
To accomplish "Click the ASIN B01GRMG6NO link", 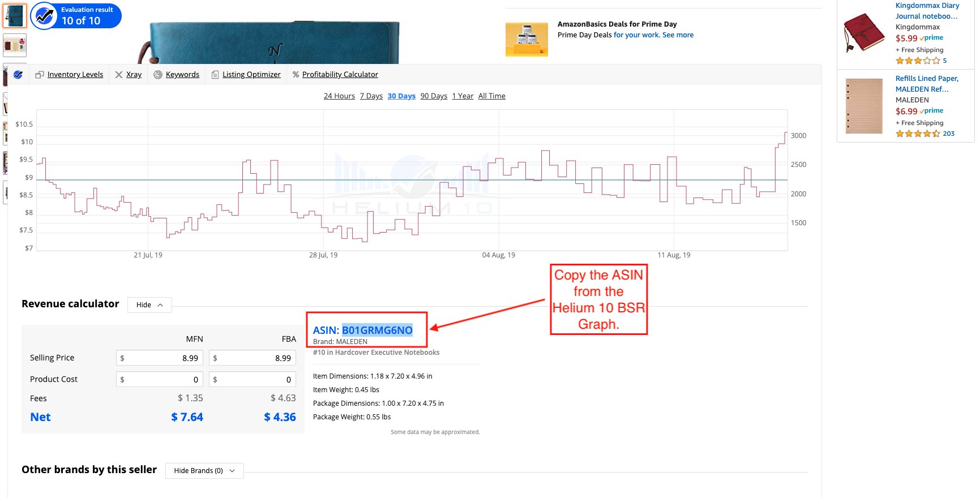I will tap(377, 330).
